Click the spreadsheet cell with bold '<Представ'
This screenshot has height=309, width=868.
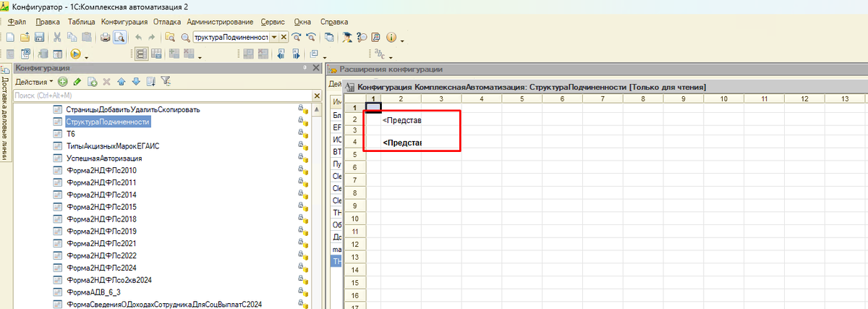[401, 143]
